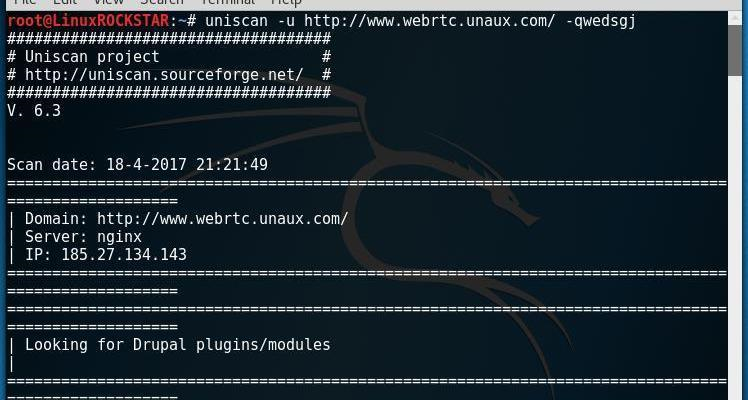Click the 'Server: nginx' line
Screen dimensions: 748x400
pyautogui.click(x=83, y=237)
